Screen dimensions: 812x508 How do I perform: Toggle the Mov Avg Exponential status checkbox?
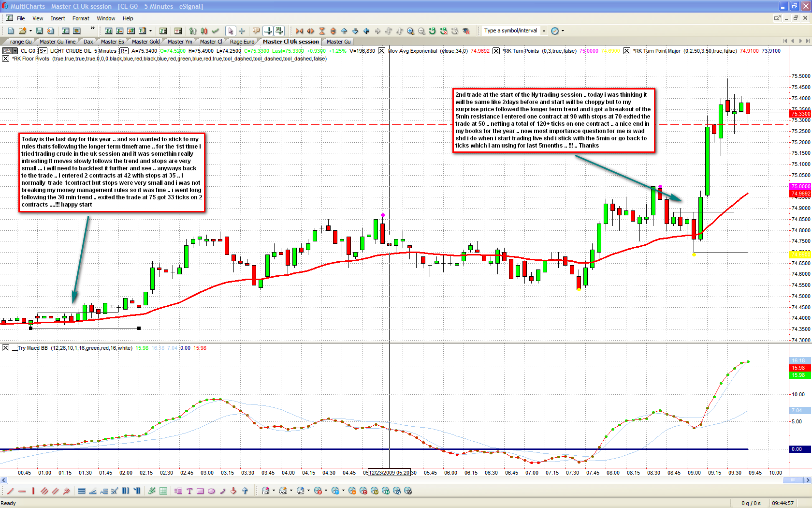coord(381,51)
